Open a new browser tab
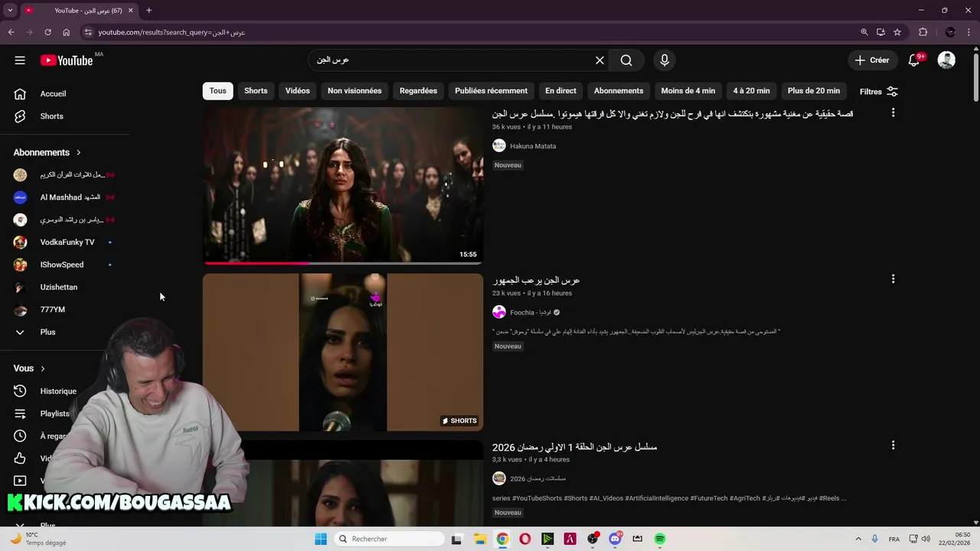This screenshot has height=551, width=980. pos(149,11)
